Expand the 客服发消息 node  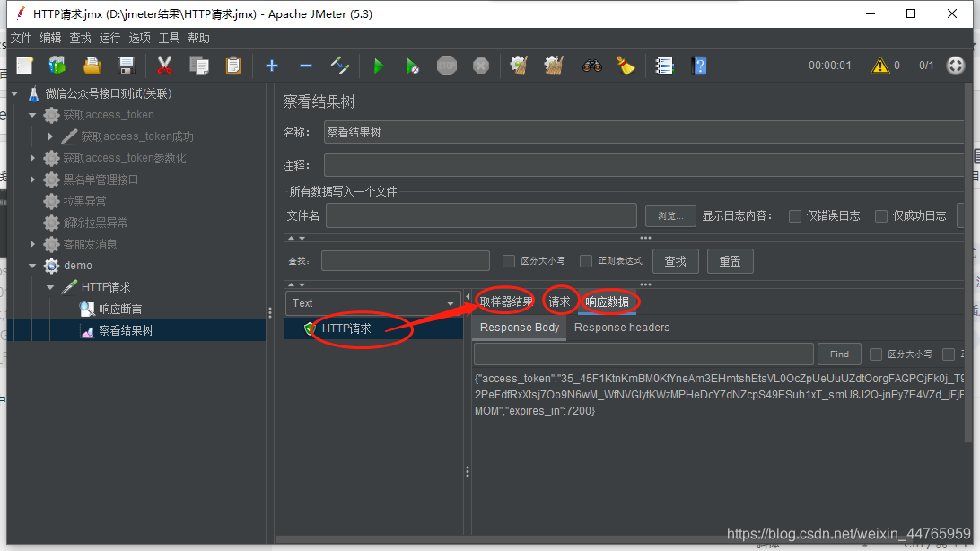click(x=32, y=244)
